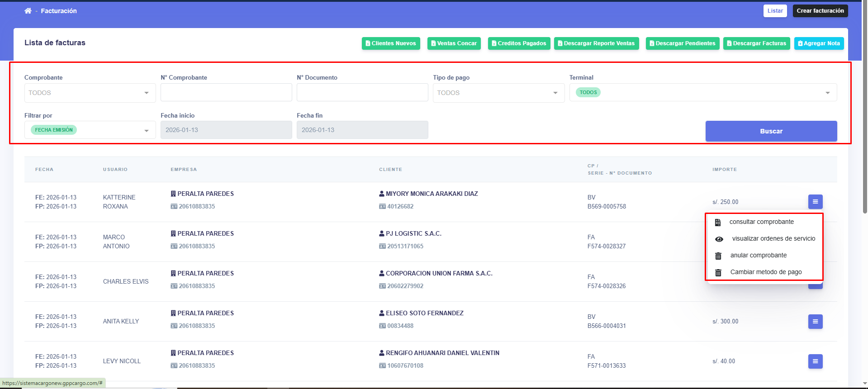Click the Crear facturación button
The image size is (868, 389).
(820, 11)
